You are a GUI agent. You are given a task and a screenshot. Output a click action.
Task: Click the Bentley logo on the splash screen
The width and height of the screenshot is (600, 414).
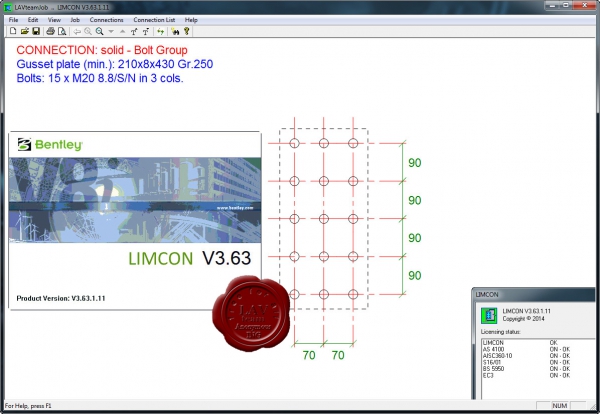(50, 145)
